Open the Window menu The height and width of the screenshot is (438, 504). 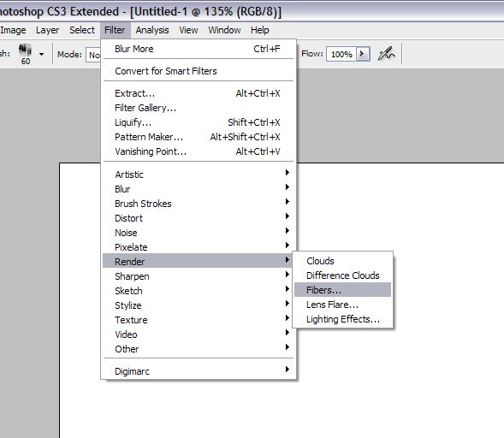224,30
